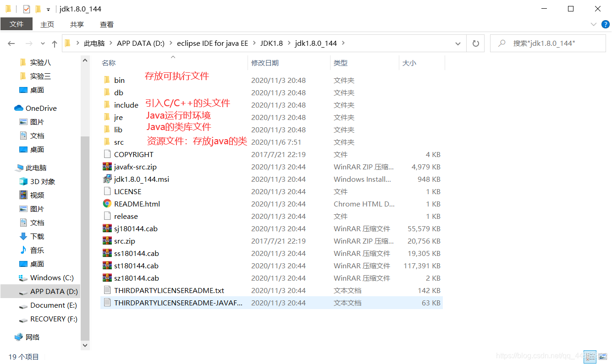The image size is (612, 364).
Task: Switch to thumbnail large icons view
Action: [x=602, y=356]
